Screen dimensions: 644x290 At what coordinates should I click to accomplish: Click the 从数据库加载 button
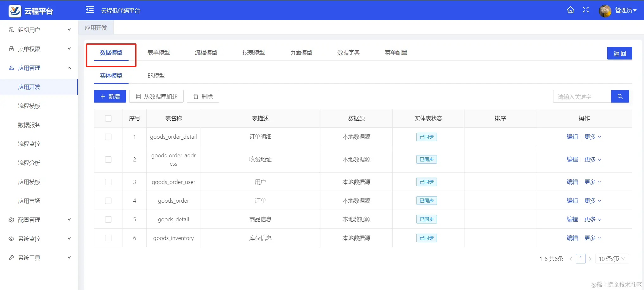tap(156, 97)
